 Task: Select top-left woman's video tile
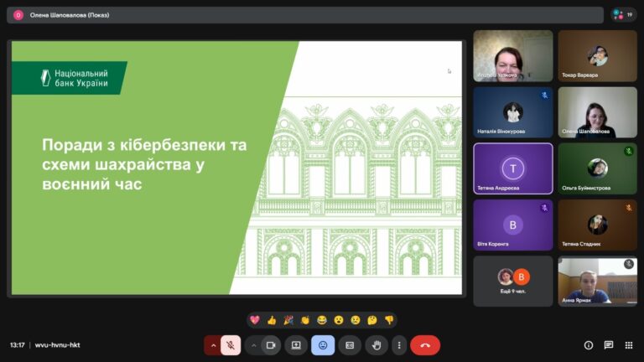(x=513, y=55)
